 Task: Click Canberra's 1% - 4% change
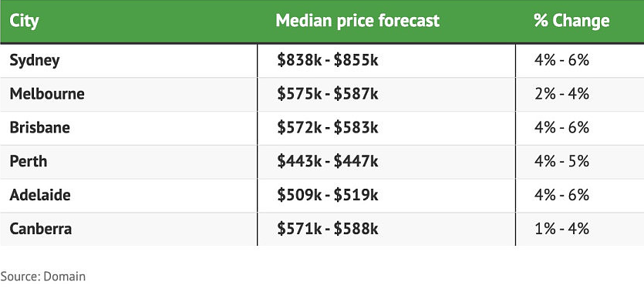point(561,228)
